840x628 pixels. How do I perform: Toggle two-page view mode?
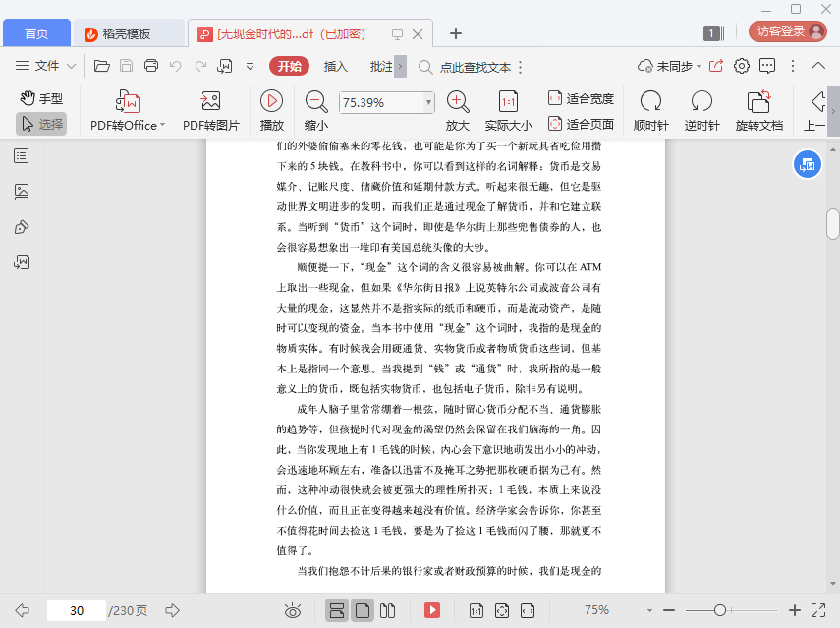tap(387, 610)
